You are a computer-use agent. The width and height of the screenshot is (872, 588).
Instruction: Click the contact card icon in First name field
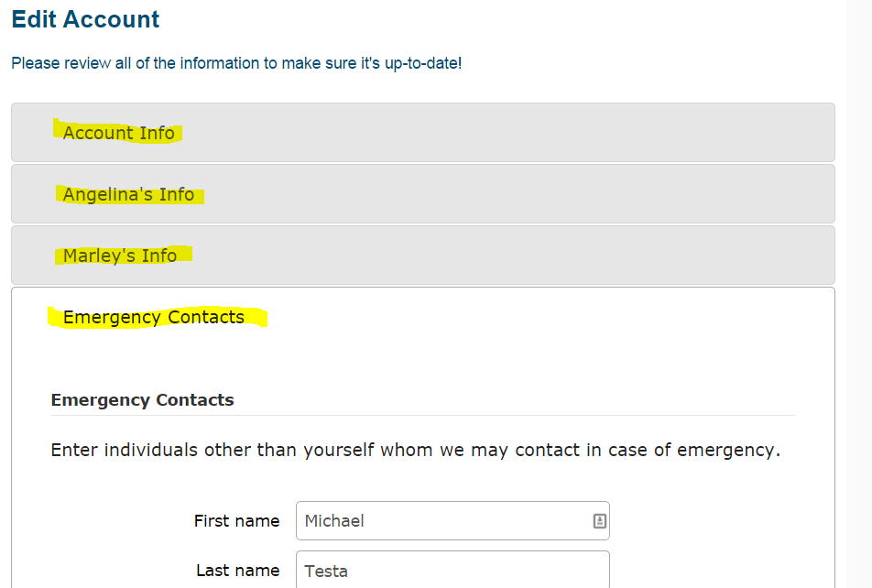pos(599,521)
